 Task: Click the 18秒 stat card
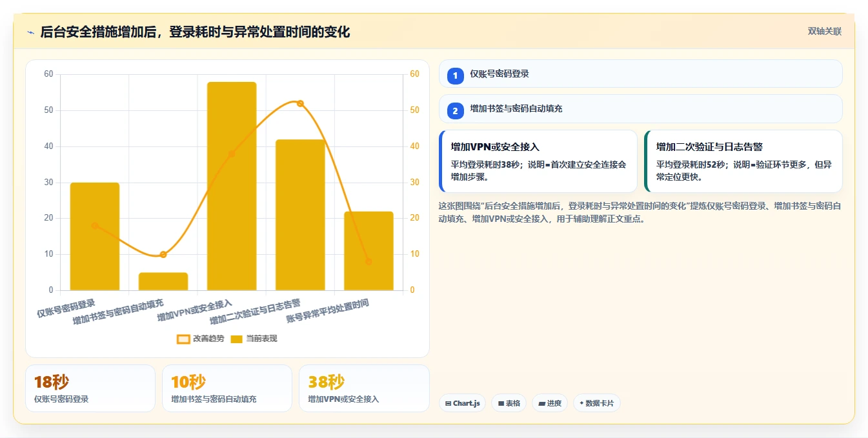coord(90,388)
